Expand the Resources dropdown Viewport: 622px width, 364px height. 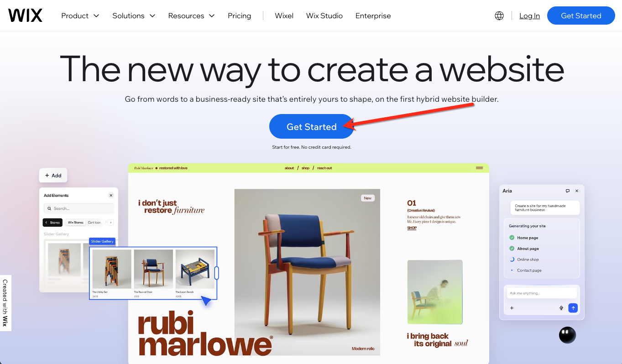(191, 16)
